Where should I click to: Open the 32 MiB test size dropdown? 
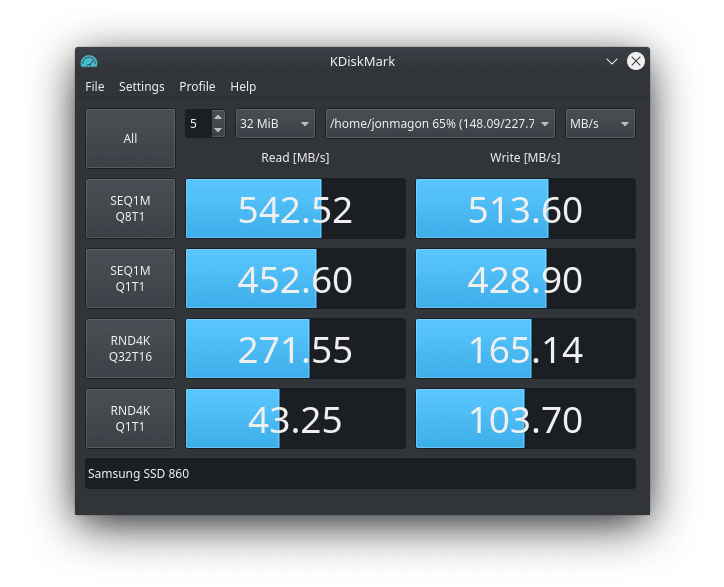pos(275,124)
